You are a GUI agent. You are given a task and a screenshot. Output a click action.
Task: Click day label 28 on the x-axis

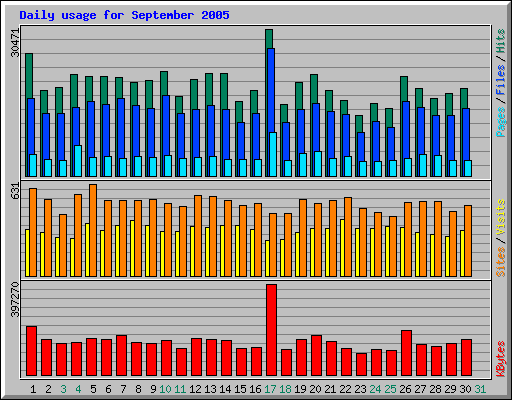tap(435, 389)
